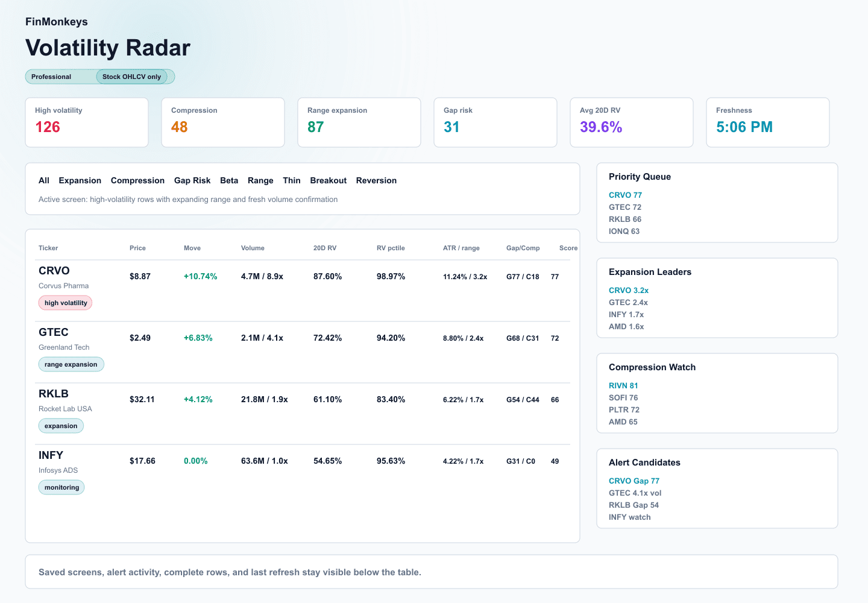Sort by the RV pctile column header
Image resolution: width=868 pixels, height=603 pixels.
coord(391,248)
